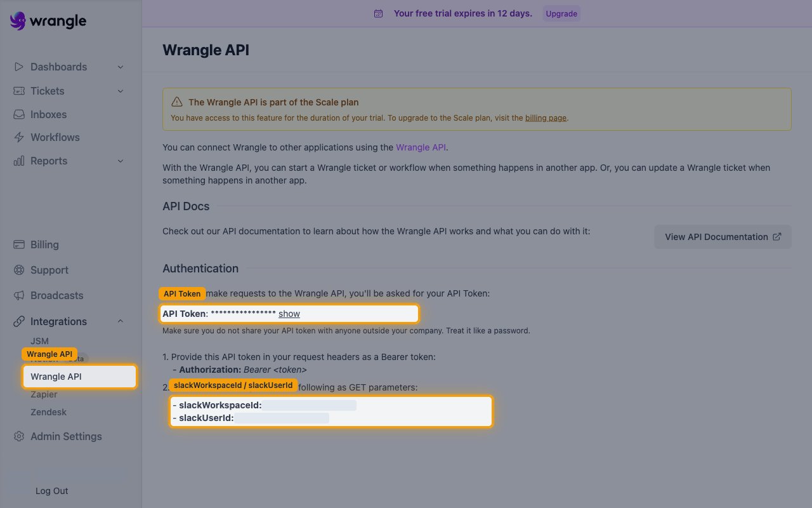This screenshot has width=812, height=508.
Task: Click Log Out
Action: [52, 491]
